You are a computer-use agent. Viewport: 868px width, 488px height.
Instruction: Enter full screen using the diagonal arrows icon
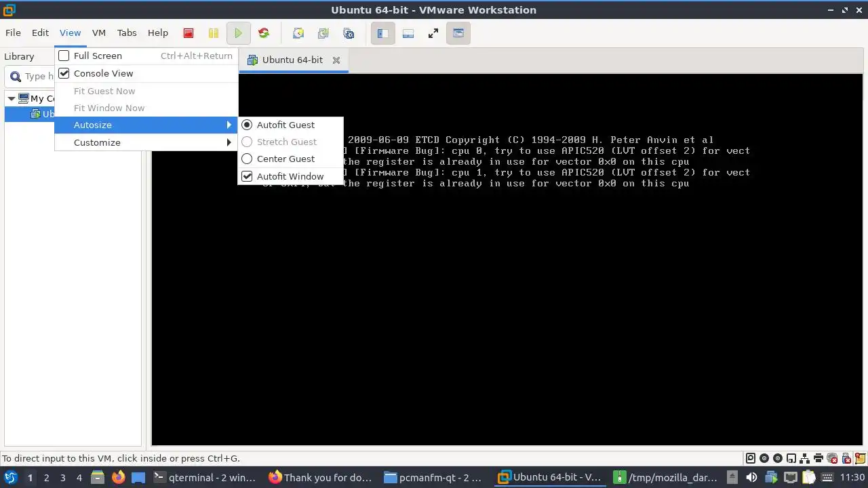[433, 33]
